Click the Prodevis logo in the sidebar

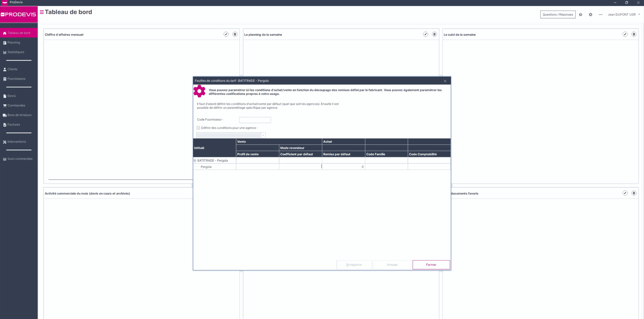point(19,14)
